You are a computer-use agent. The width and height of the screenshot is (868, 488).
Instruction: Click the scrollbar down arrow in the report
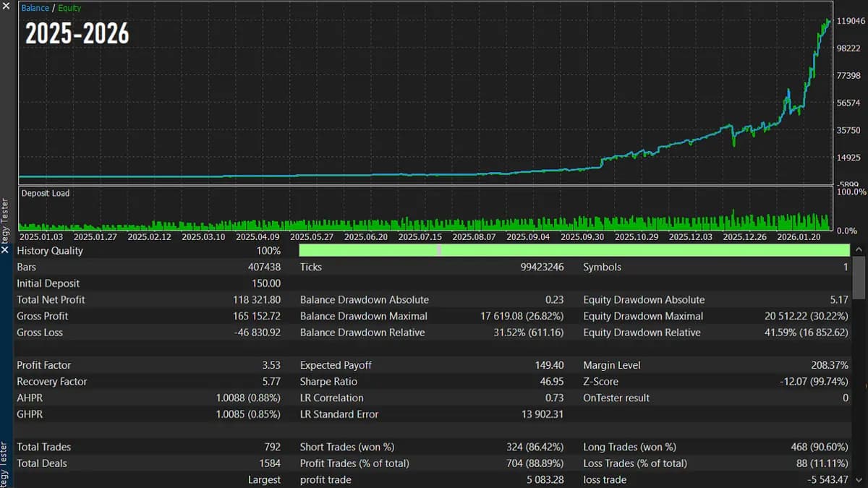click(859, 479)
